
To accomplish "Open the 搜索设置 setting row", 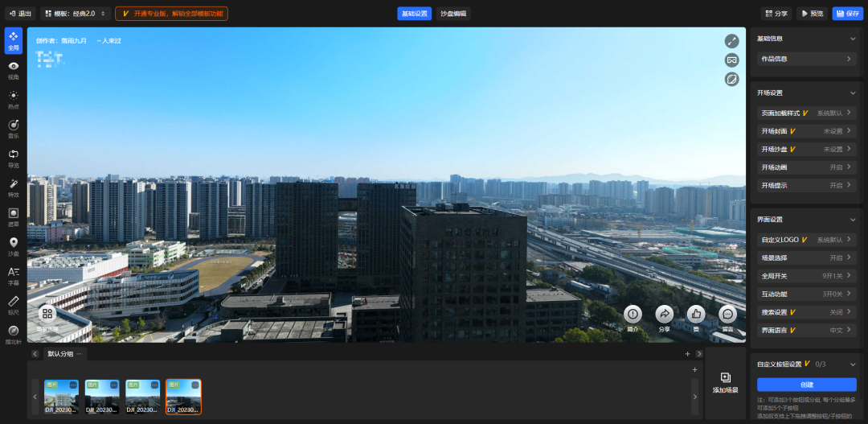I will (807, 312).
